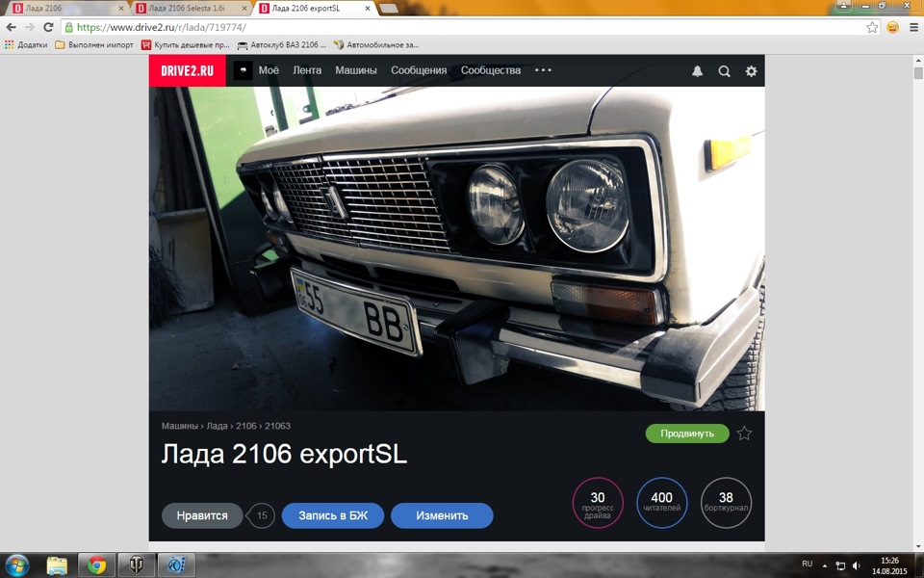924x578 pixels.
Task: Open the clock and date in the taskbar
Action: [889, 565]
